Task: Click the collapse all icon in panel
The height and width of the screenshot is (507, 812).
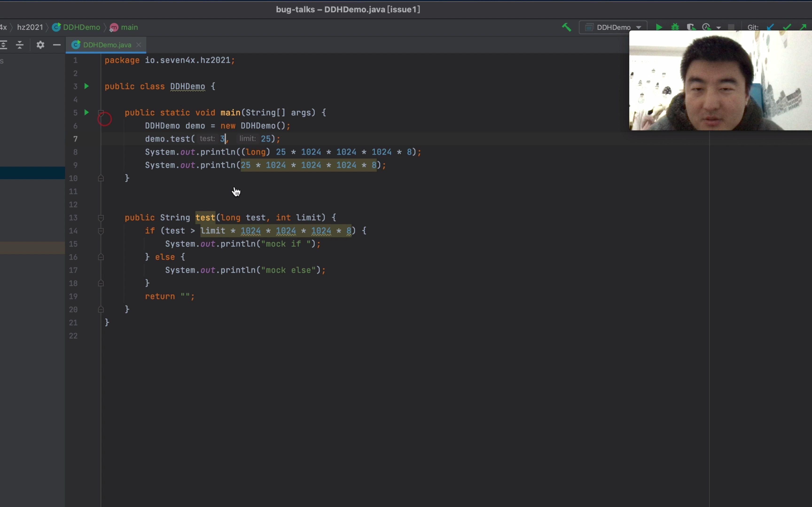Action: [x=20, y=45]
